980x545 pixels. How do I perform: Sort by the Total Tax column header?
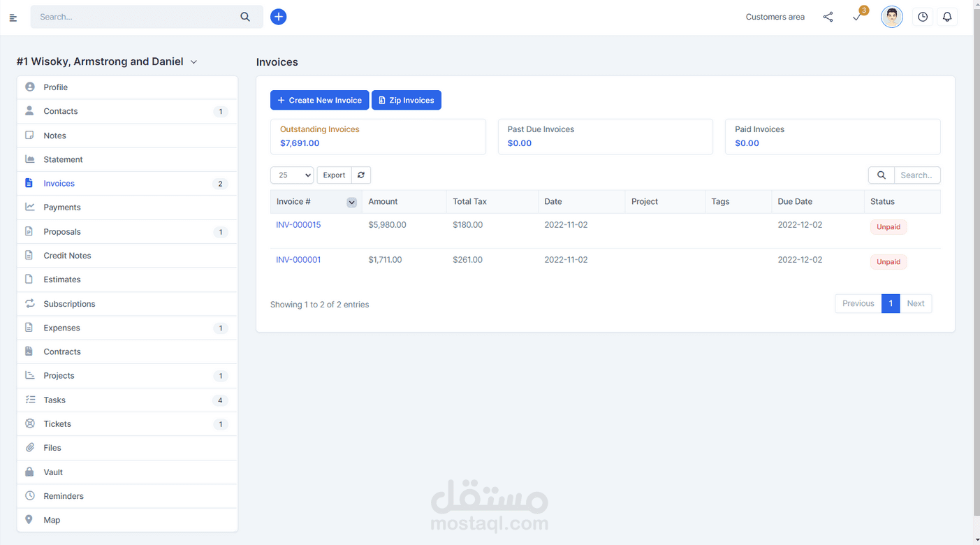click(492, 201)
